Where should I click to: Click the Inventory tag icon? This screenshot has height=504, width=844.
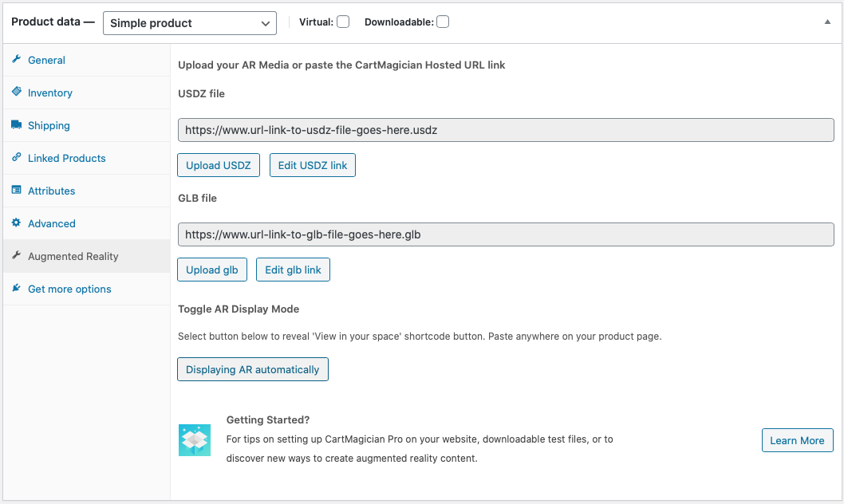click(16, 93)
